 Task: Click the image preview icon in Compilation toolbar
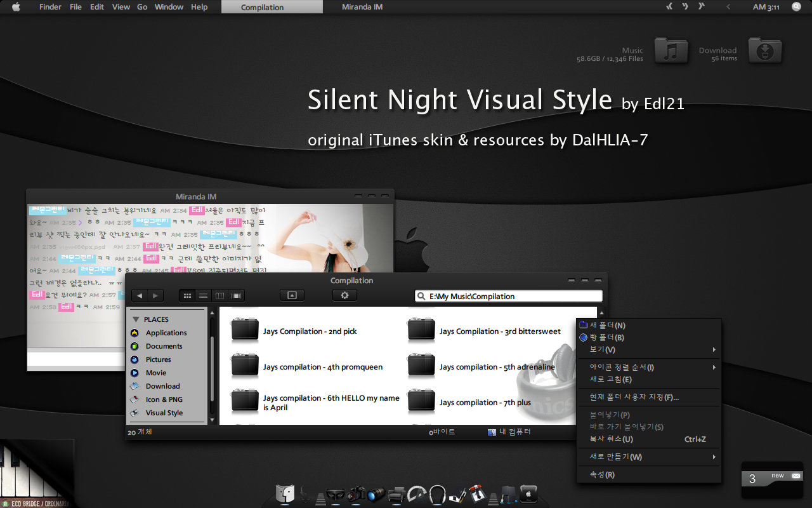pyautogui.click(x=292, y=295)
